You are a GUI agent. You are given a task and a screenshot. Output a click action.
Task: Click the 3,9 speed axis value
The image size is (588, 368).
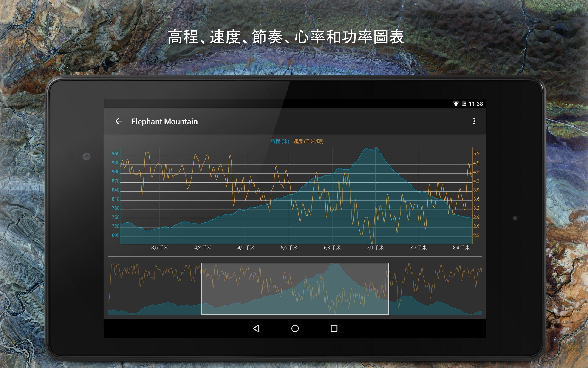click(476, 190)
